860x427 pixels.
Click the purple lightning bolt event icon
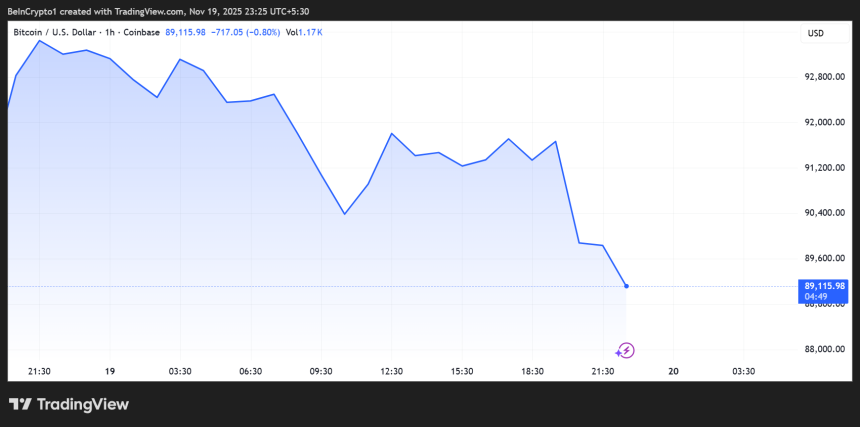(626, 350)
